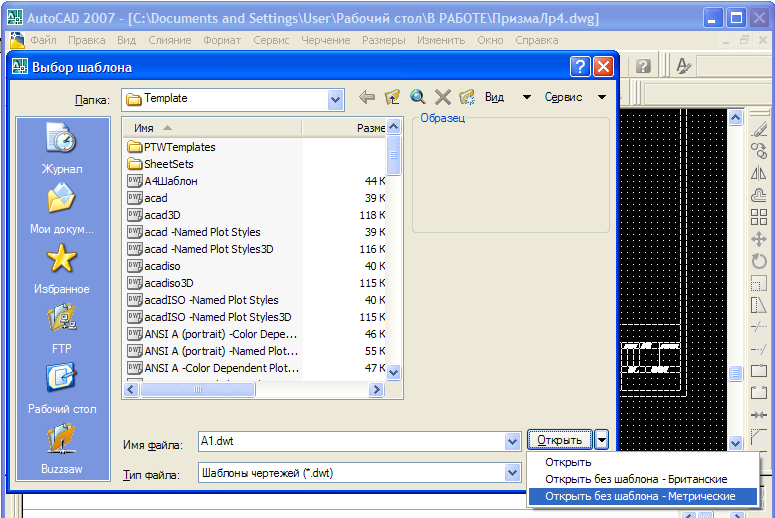The width and height of the screenshot is (775, 518).
Task: Open the Правка menu
Action: pos(86,40)
